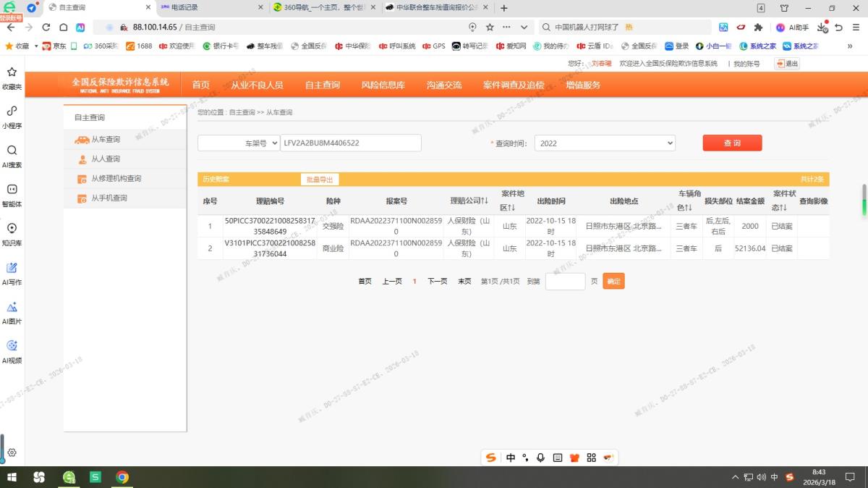Open the Windows Start button
868x488 pixels.
pos(12,477)
